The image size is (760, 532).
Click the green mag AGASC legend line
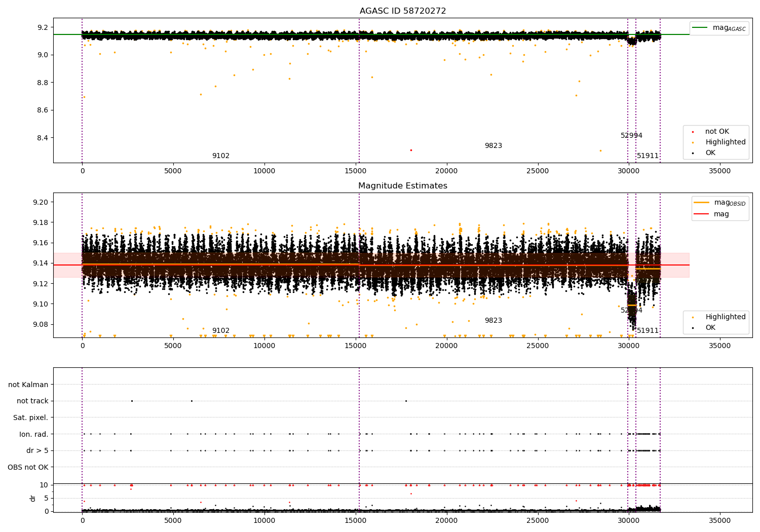[x=700, y=28]
